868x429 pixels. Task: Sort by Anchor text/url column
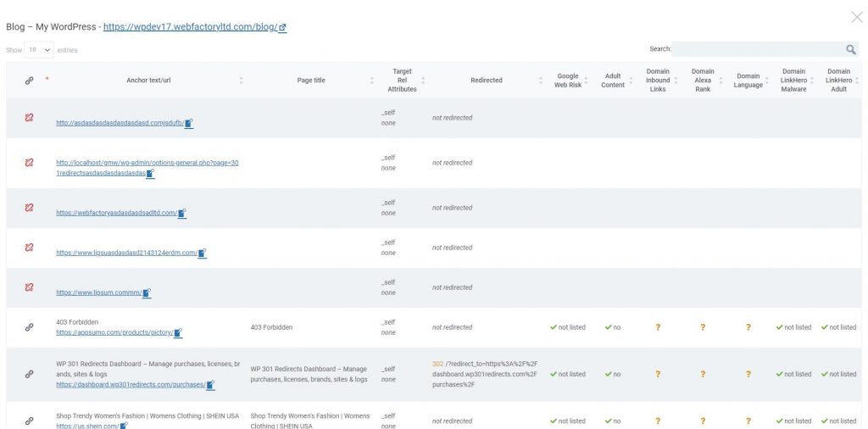[148, 81]
